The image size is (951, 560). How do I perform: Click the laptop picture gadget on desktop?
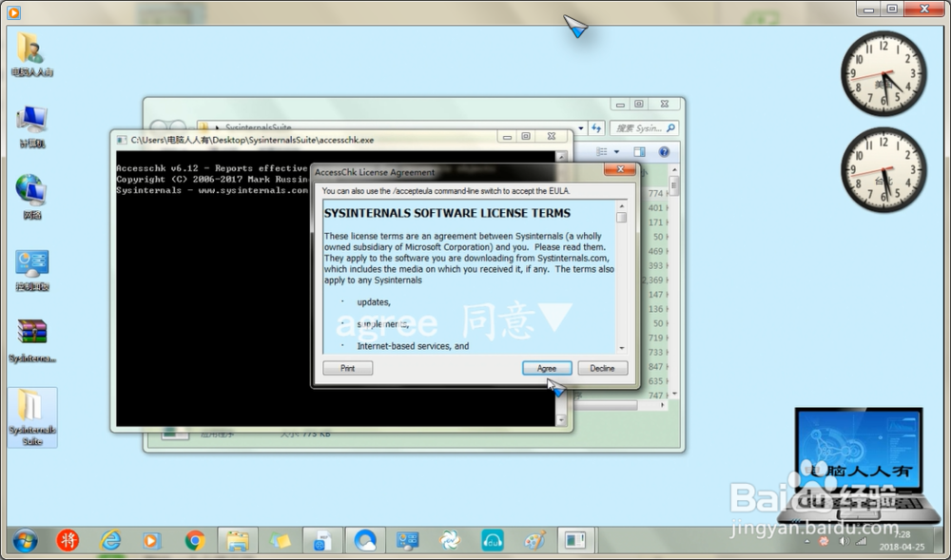[860, 466]
